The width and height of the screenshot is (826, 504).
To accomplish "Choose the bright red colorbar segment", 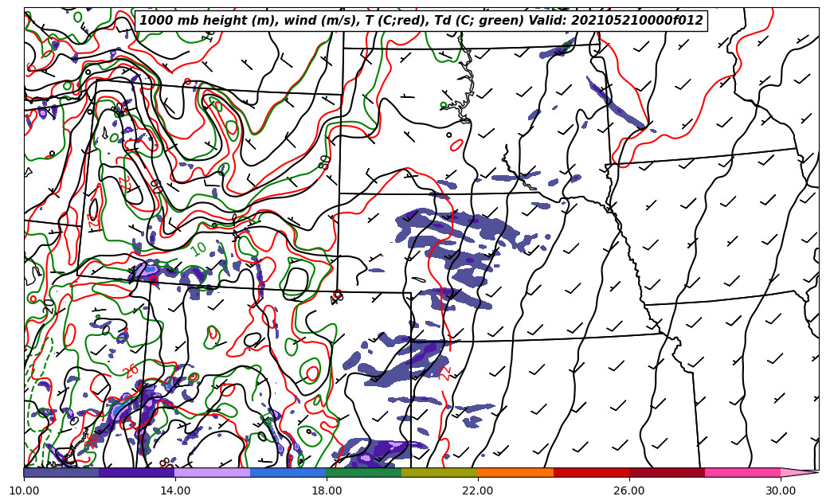I will (x=591, y=472).
